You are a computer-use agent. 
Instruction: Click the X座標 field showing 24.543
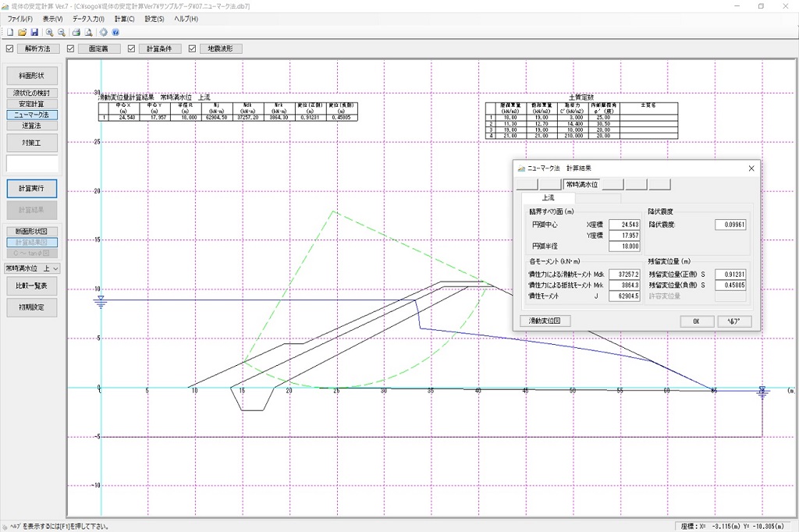point(624,225)
